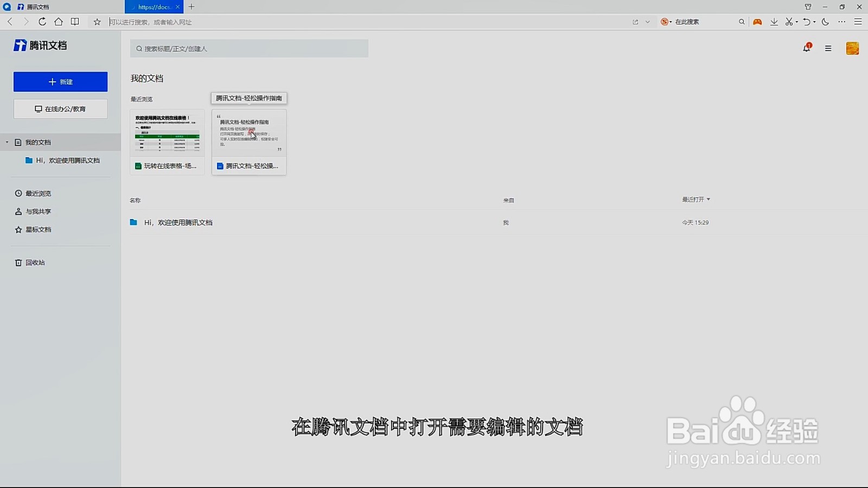Expand undo closed tab dropdown arrow
The height and width of the screenshot is (488, 868).
(814, 22)
